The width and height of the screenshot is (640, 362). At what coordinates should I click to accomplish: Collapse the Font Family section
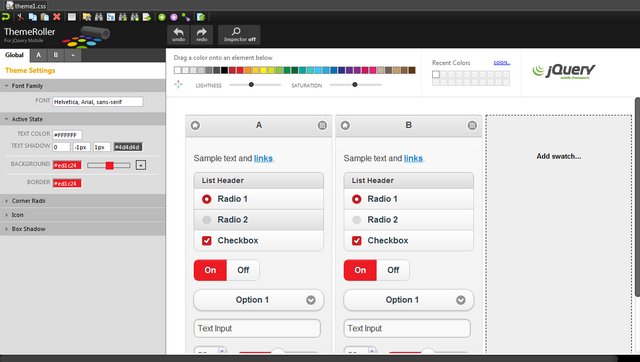click(x=83, y=86)
